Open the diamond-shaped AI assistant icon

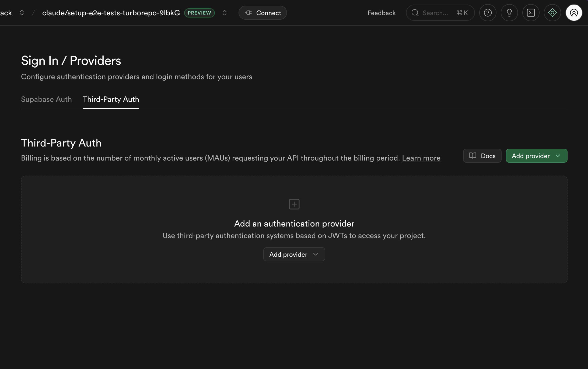[x=552, y=13]
